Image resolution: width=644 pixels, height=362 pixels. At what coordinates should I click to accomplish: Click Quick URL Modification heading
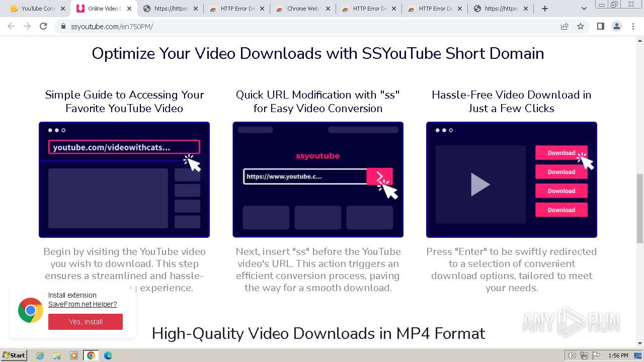[318, 102]
